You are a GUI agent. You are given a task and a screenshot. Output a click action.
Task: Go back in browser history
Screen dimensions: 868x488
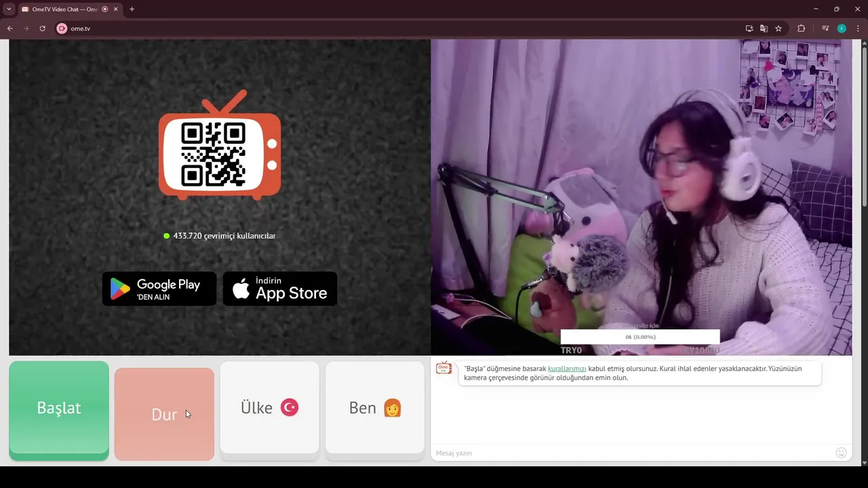coord(9,28)
